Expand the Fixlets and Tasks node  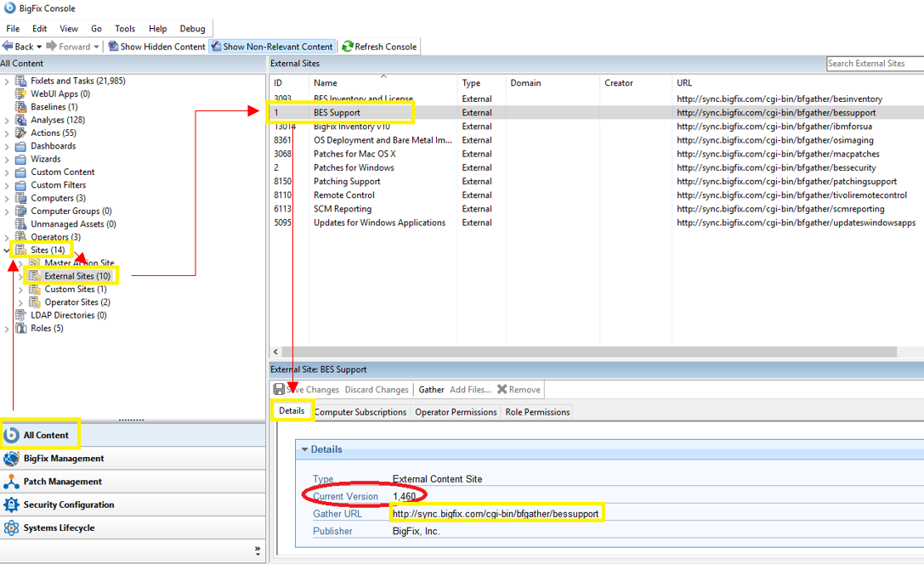coord(8,82)
